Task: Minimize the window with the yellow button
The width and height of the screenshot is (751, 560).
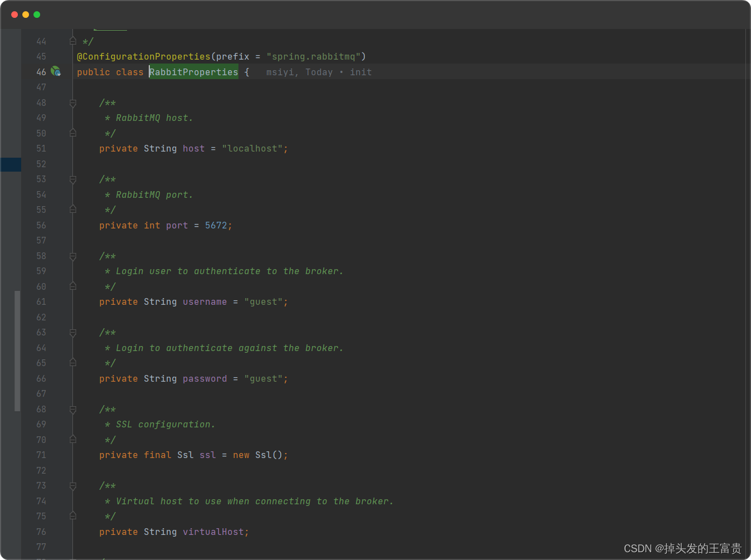Action: [26, 14]
